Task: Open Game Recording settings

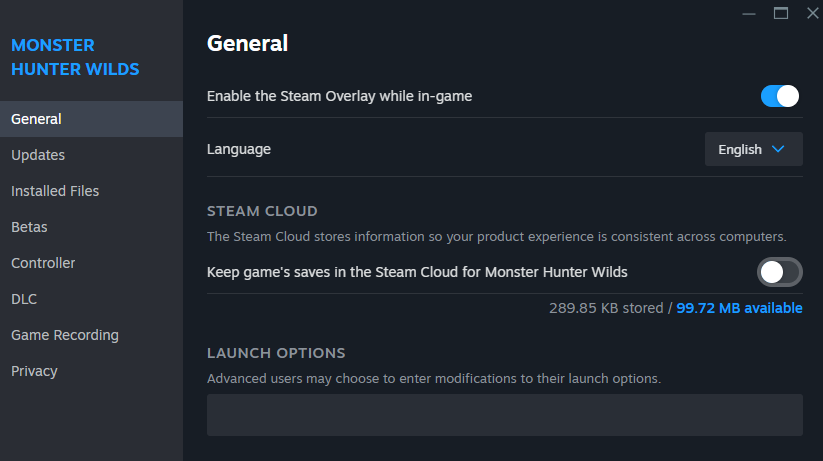Action: (x=65, y=335)
